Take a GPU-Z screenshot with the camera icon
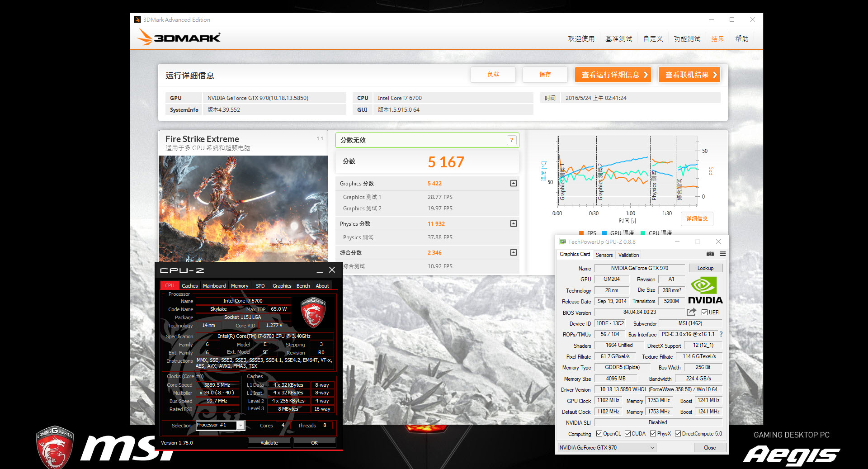868x469 pixels. click(x=710, y=254)
